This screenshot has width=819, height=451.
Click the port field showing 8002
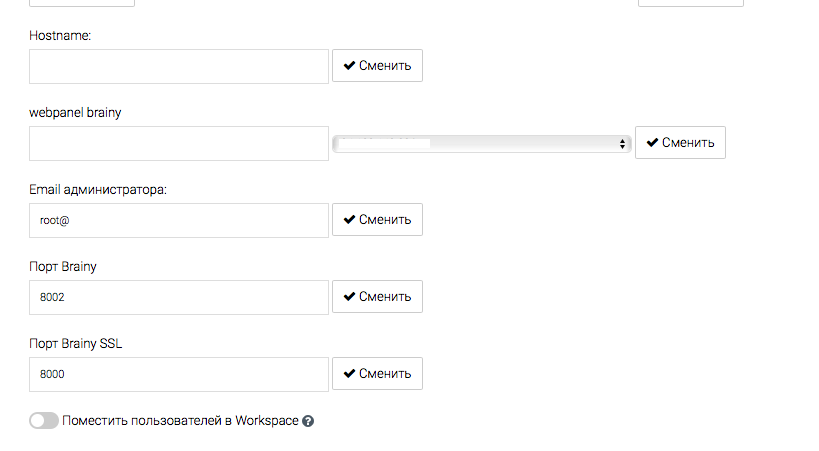(179, 297)
